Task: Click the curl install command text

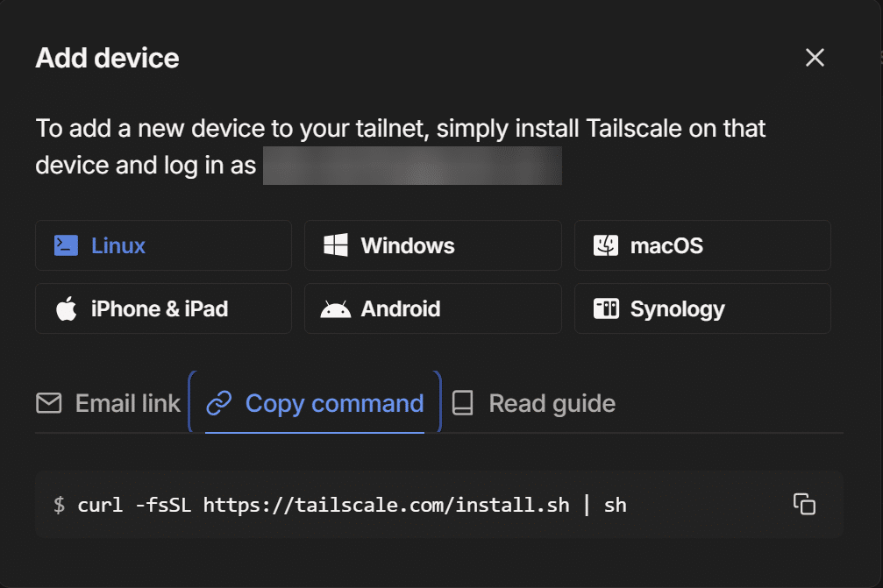Action: pyautogui.click(x=352, y=505)
